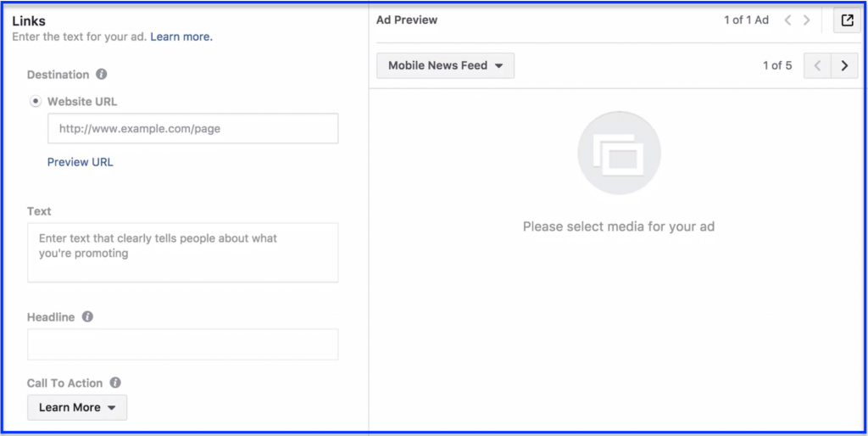Viewport: 868px width, 436px height.
Task: Open the Learn More call-to-action dropdown
Action: click(77, 407)
